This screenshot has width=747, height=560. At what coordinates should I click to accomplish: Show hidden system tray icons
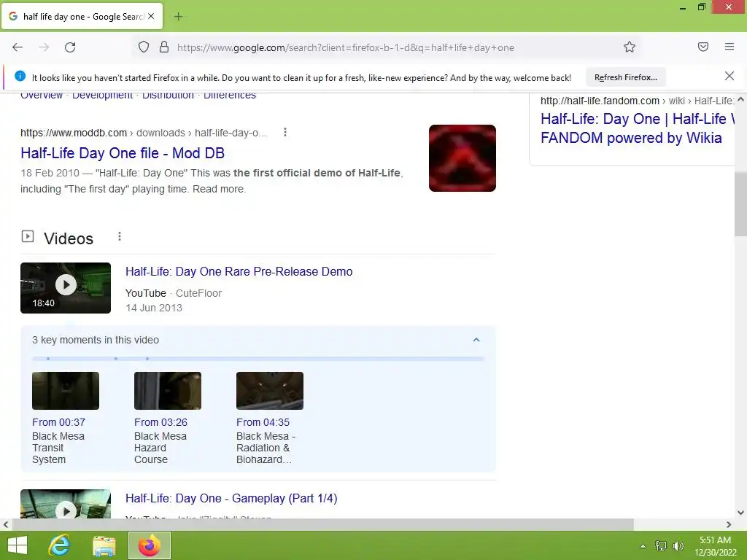click(x=643, y=546)
